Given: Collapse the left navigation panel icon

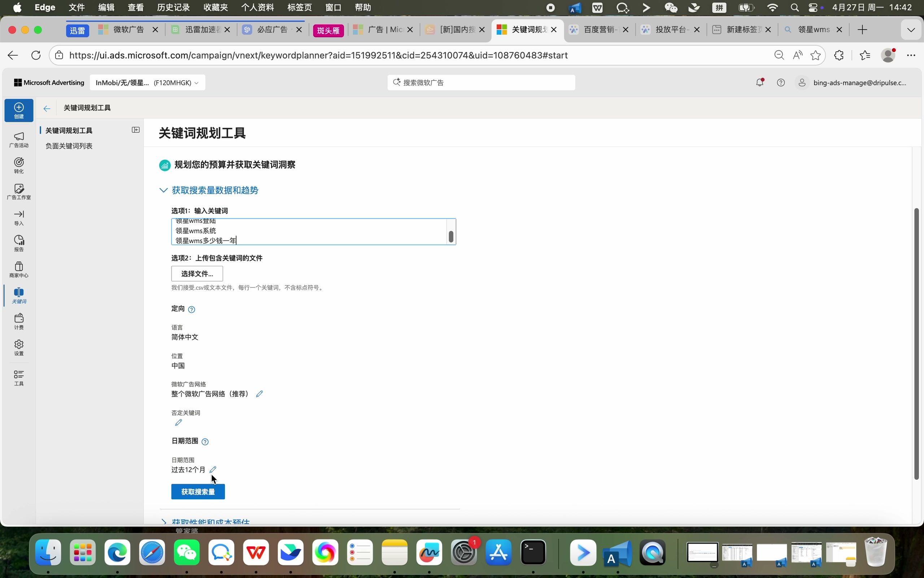Looking at the screenshot, I should [136, 130].
